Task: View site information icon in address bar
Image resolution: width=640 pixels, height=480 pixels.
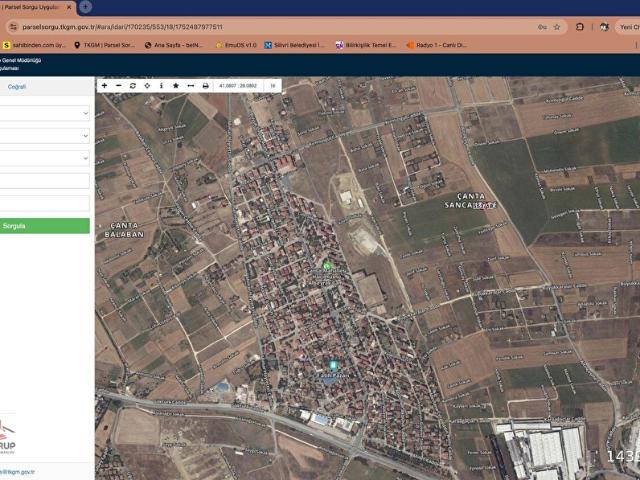Action: (x=13, y=27)
